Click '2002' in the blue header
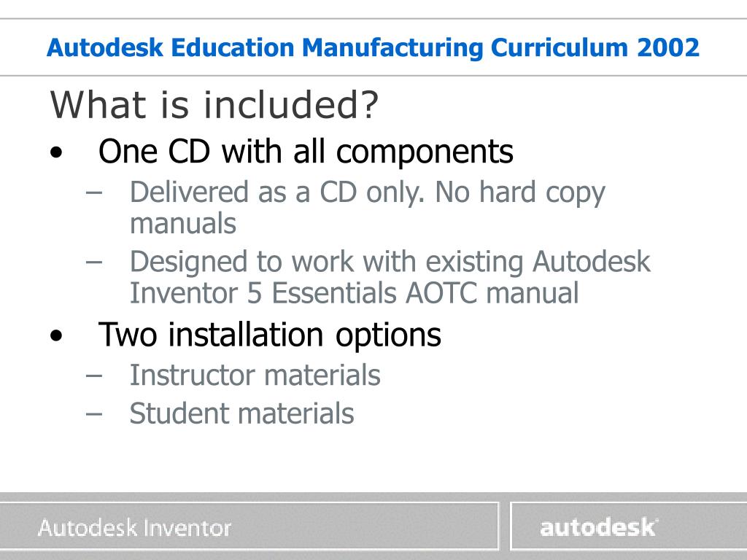The image size is (747, 560). click(x=668, y=47)
